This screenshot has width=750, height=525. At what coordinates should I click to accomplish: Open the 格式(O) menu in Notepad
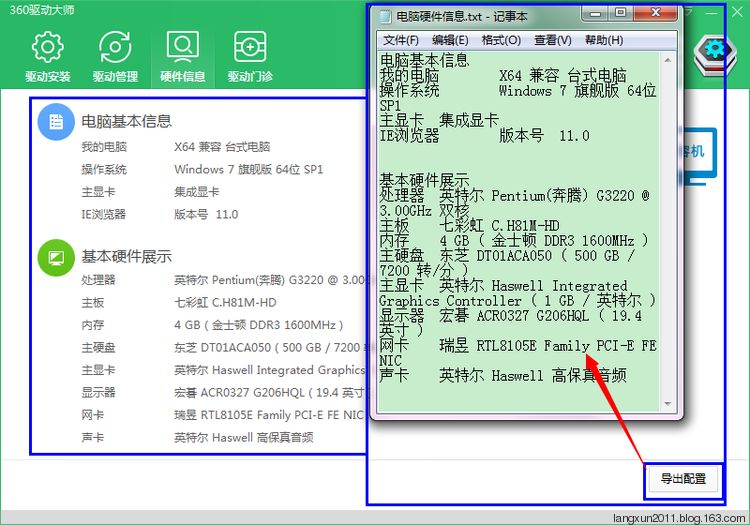coord(501,40)
